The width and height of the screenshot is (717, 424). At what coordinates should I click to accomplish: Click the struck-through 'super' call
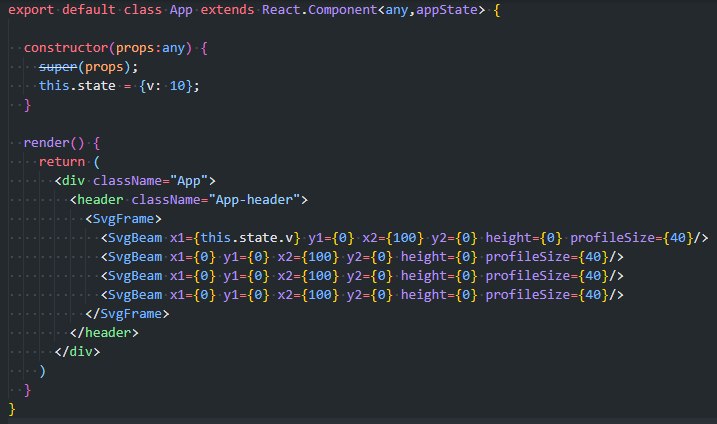(58, 67)
